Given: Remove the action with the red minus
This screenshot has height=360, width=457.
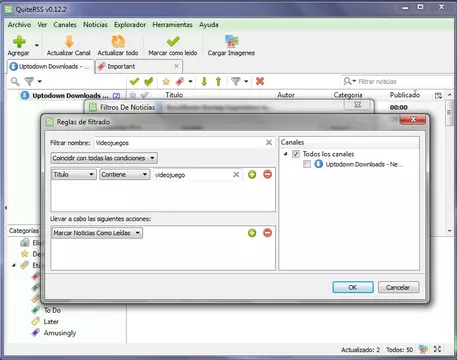Looking at the screenshot, I should 267,233.
